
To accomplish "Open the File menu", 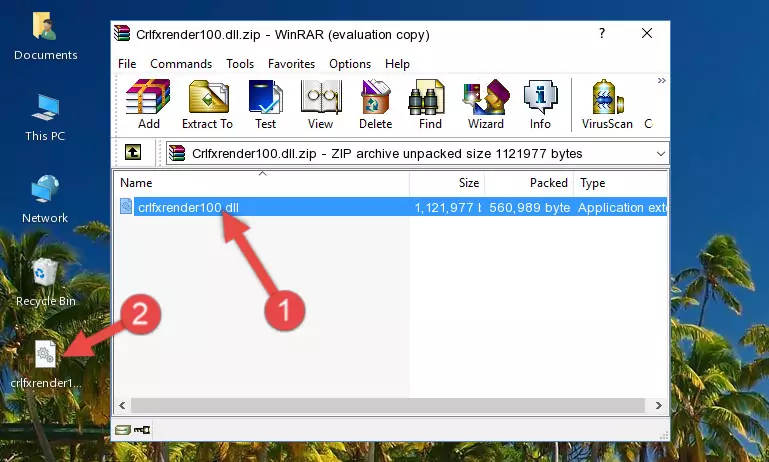I will click(x=127, y=64).
